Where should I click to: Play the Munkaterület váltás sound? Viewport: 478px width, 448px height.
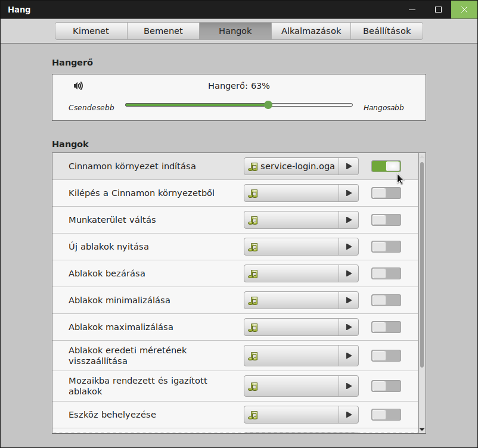(x=349, y=220)
